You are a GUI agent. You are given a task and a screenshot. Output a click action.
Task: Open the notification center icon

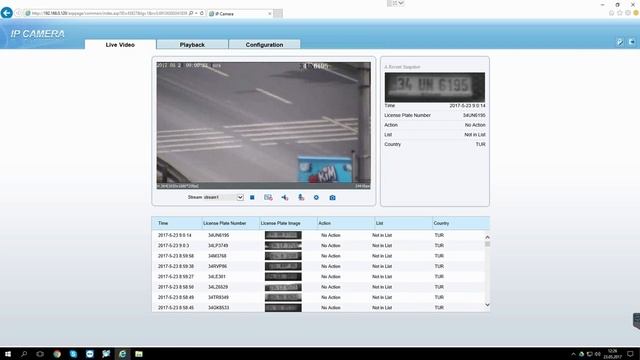tap(630, 354)
